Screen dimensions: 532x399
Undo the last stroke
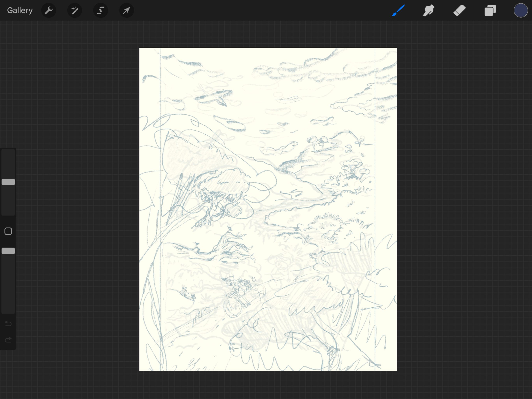point(8,323)
